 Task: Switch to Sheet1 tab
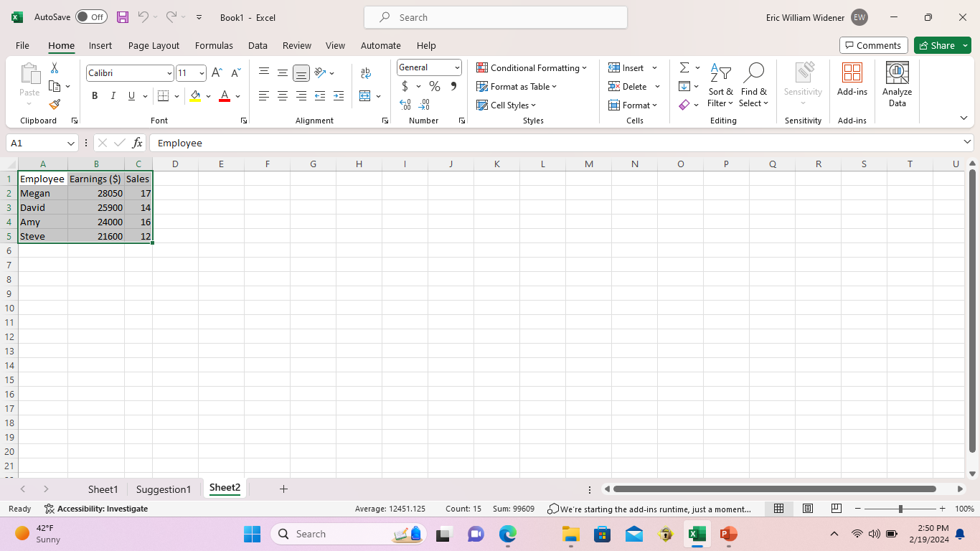coord(103,489)
